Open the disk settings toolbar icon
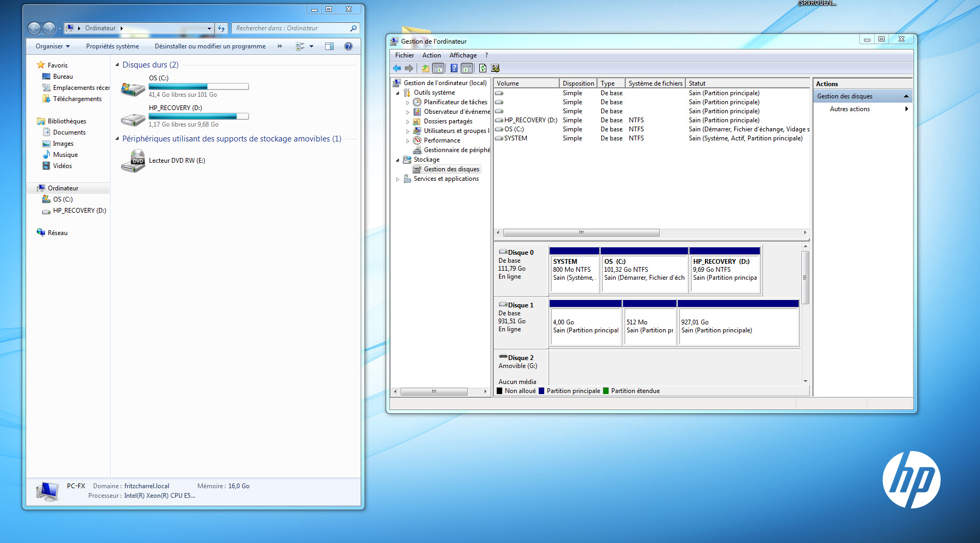The width and height of the screenshot is (980, 543). [495, 68]
